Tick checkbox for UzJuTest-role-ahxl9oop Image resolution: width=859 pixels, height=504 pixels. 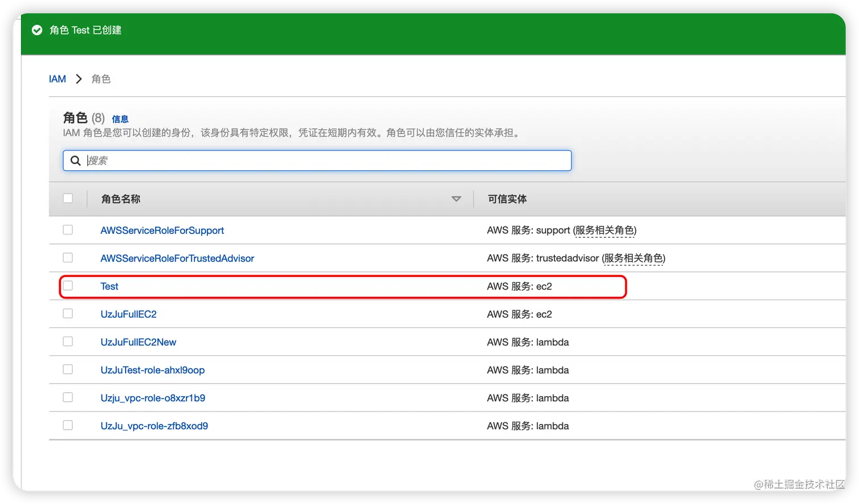pyautogui.click(x=68, y=369)
